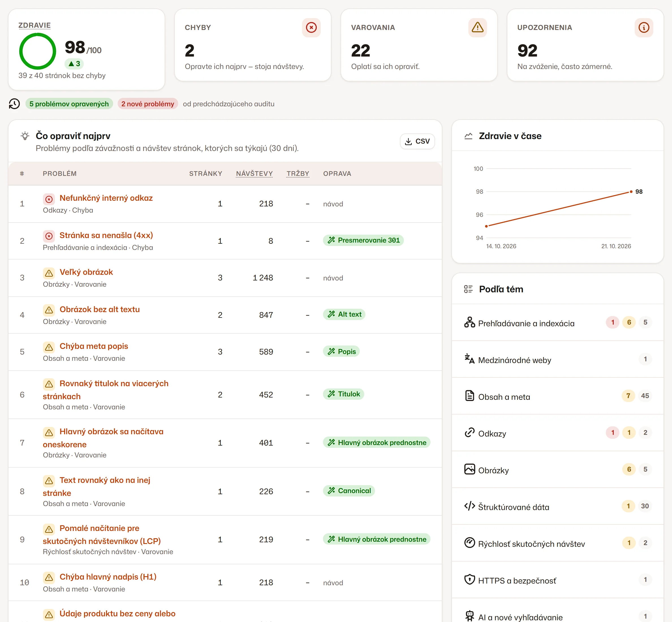Sort table by Tržby column
The image size is (672, 622).
[x=298, y=174]
